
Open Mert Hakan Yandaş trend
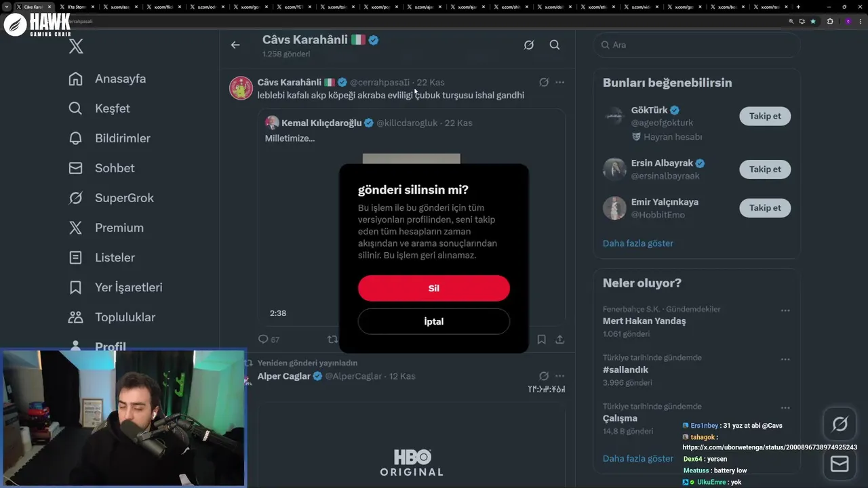(644, 321)
